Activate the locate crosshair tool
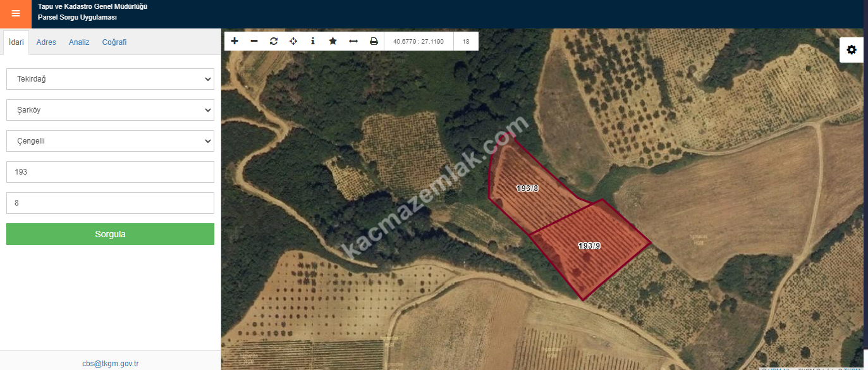868x370 pixels. tap(293, 41)
